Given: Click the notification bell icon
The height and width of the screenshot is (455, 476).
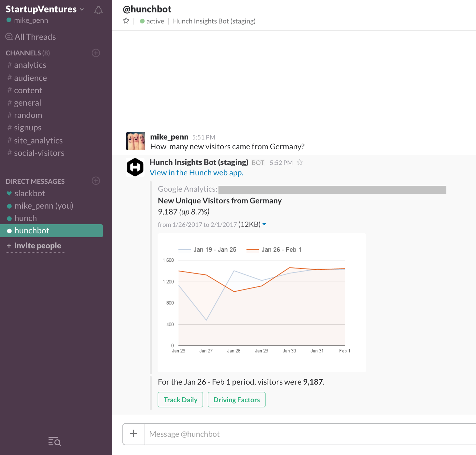Looking at the screenshot, I should click(x=98, y=10).
